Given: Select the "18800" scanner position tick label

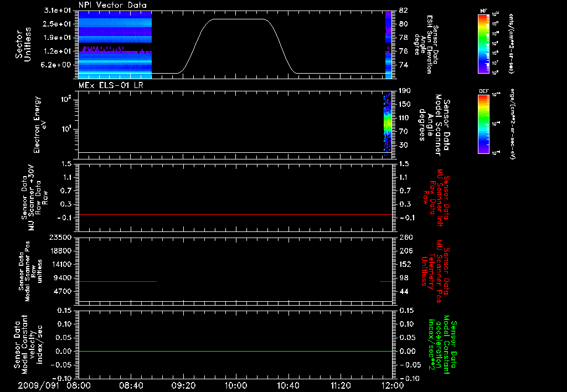Looking at the screenshot, I should tap(60, 251).
